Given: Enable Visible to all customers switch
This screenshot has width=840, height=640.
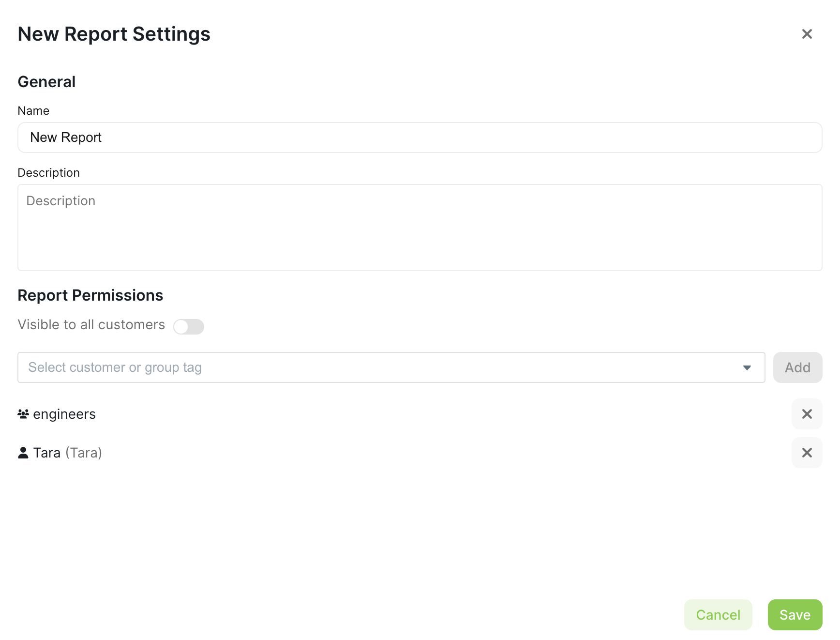Looking at the screenshot, I should tap(189, 327).
